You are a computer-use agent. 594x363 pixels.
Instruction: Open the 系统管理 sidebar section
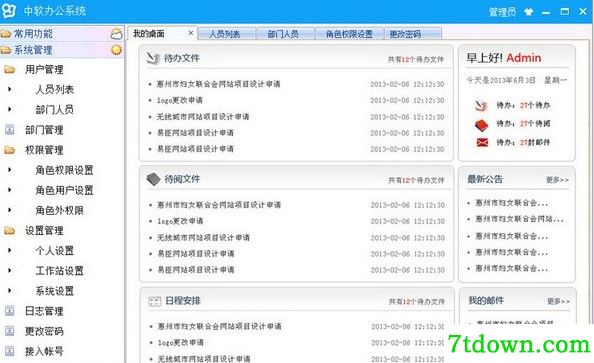tap(62, 50)
